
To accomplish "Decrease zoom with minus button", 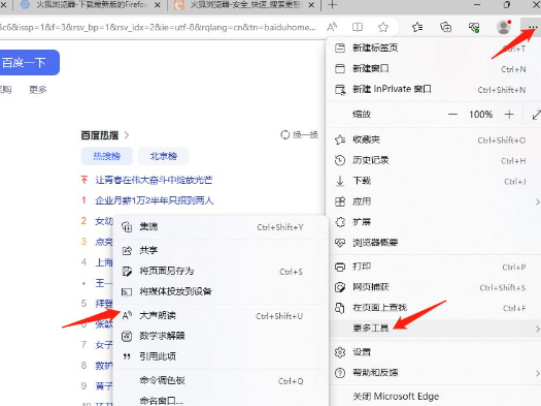I will point(452,114).
